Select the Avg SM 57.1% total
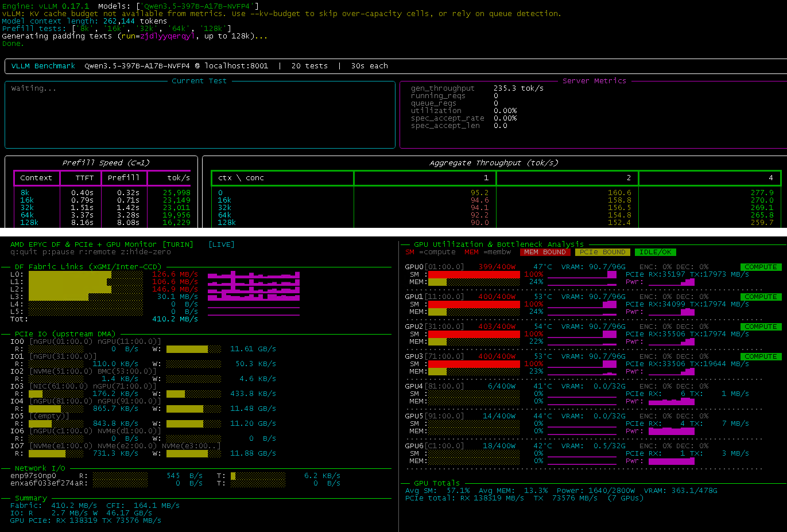Image resolution: width=787 pixels, height=532 pixels. tap(437, 491)
